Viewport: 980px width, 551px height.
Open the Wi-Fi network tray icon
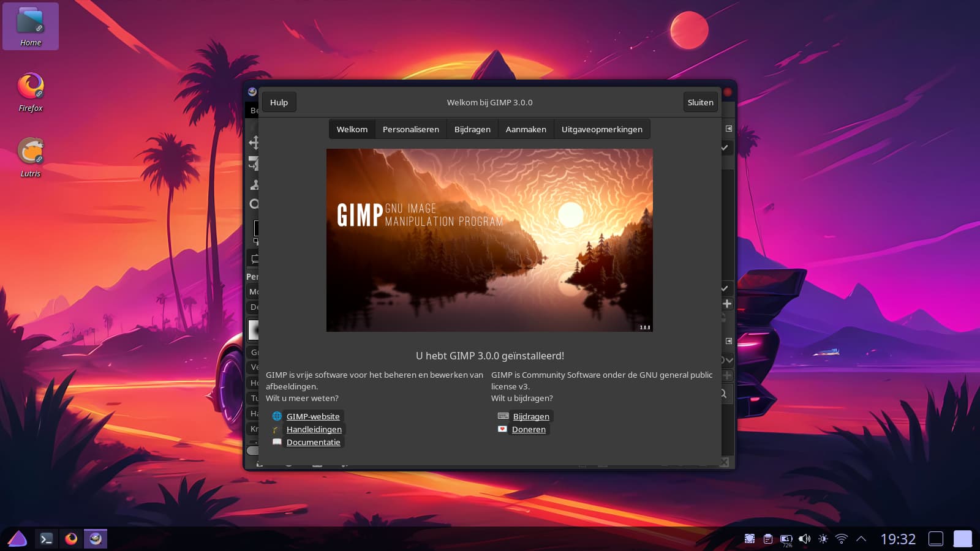842,539
